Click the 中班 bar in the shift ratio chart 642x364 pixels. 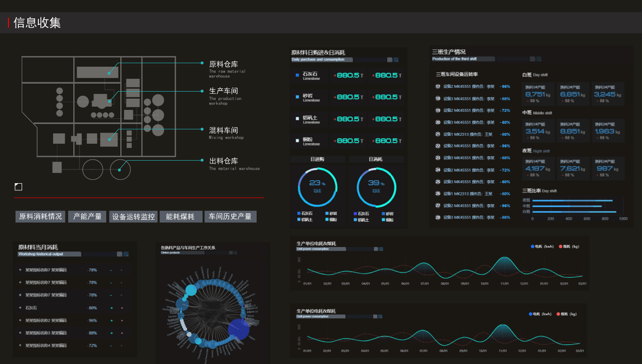click(567, 206)
